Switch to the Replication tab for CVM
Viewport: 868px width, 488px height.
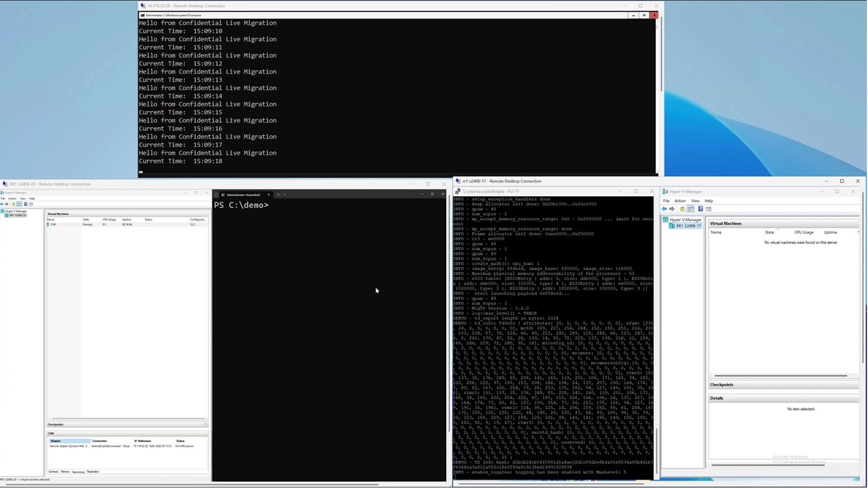[x=93, y=471]
